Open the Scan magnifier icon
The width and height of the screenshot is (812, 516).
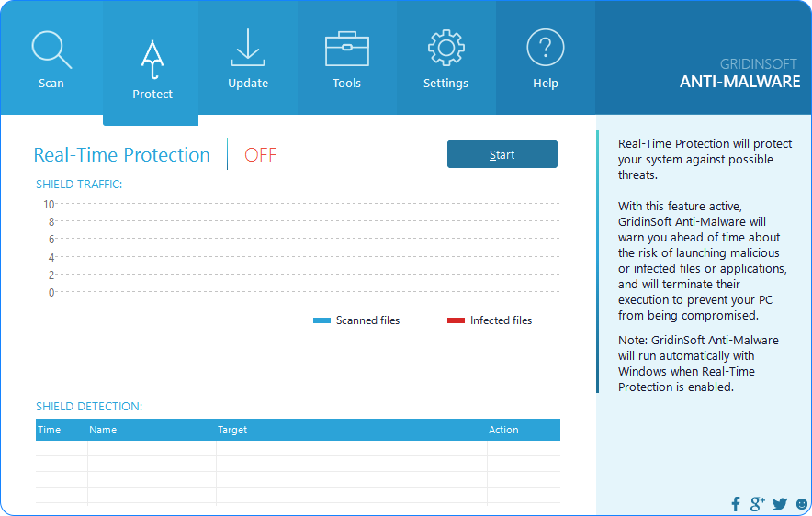click(51, 50)
